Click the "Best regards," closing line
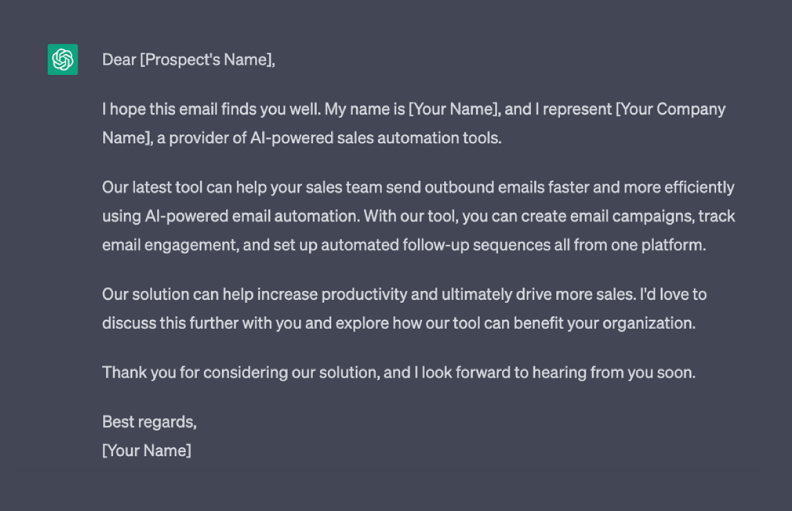The image size is (792, 511). [150, 422]
